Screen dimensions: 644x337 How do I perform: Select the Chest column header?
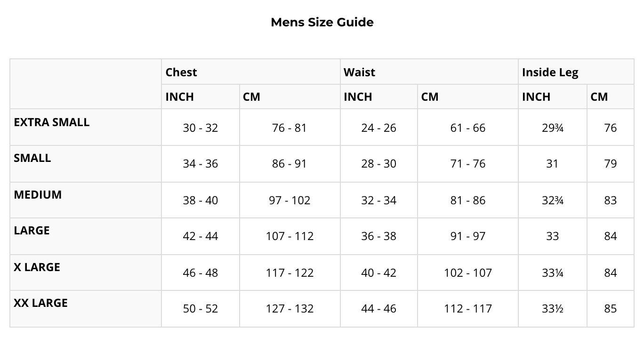pyautogui.click(x=181, y=72)
